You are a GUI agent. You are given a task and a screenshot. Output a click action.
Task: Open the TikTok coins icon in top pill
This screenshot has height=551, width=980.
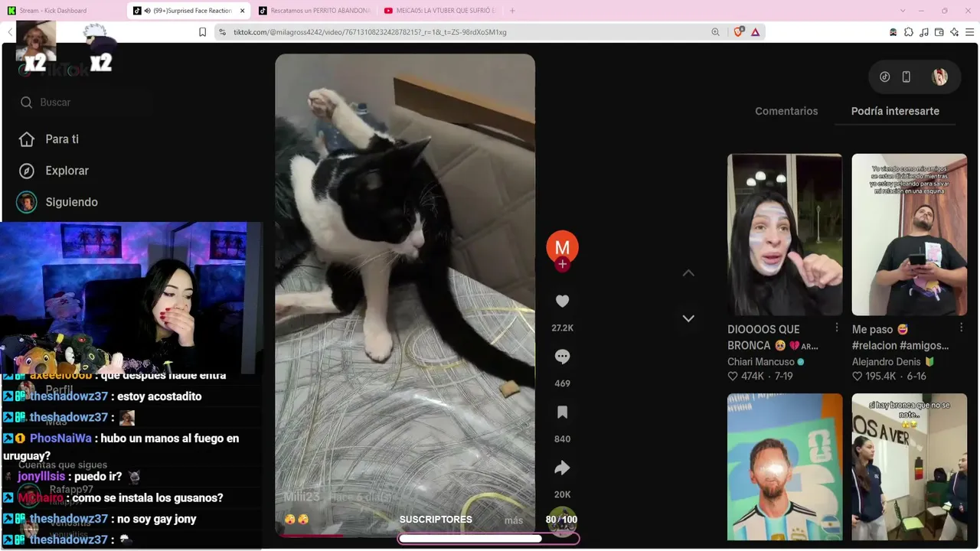click(884, 77)
